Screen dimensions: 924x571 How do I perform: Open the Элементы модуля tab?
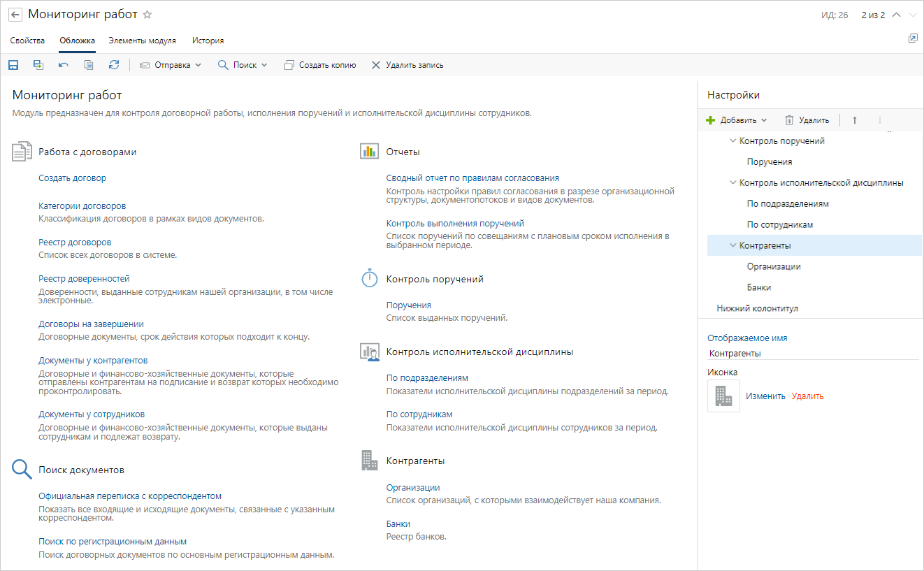[x=142, y=41]
